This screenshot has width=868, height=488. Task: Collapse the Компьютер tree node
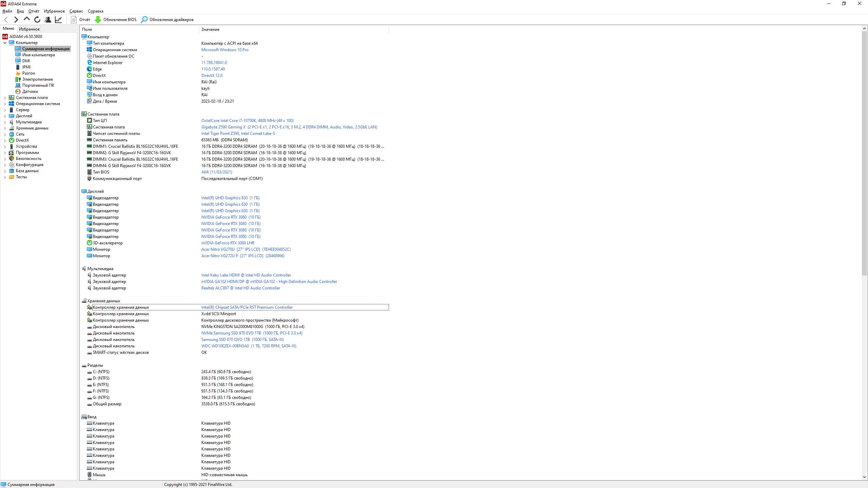5,43
